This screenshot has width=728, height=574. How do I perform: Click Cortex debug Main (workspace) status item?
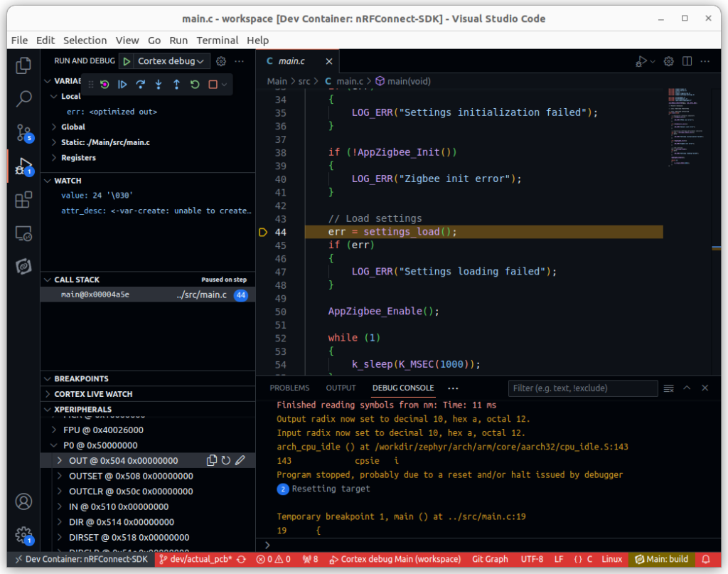395,559
